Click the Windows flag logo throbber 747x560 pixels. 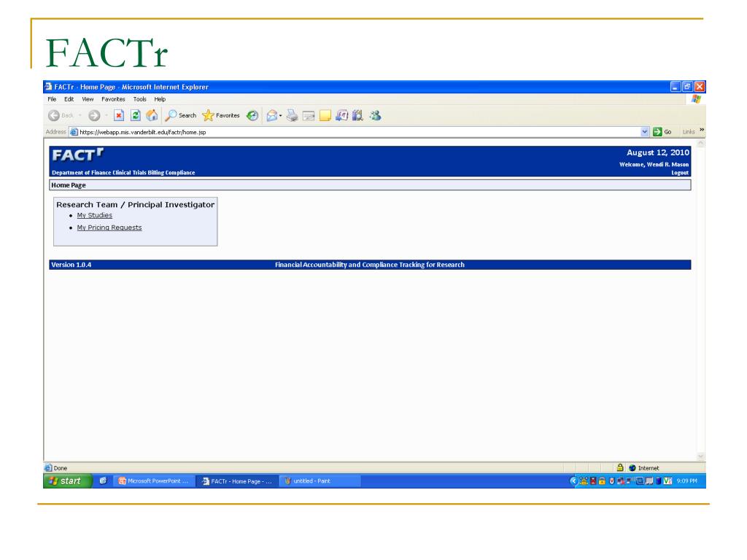tap(696, 99)
